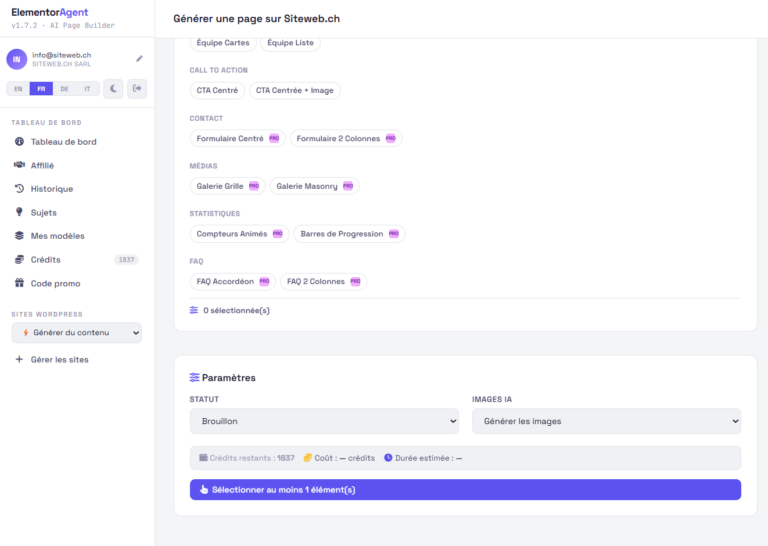This screenshot has width=768, height=546.
Task: Select the Galerie Grille chip
Action: pos(227,186)
